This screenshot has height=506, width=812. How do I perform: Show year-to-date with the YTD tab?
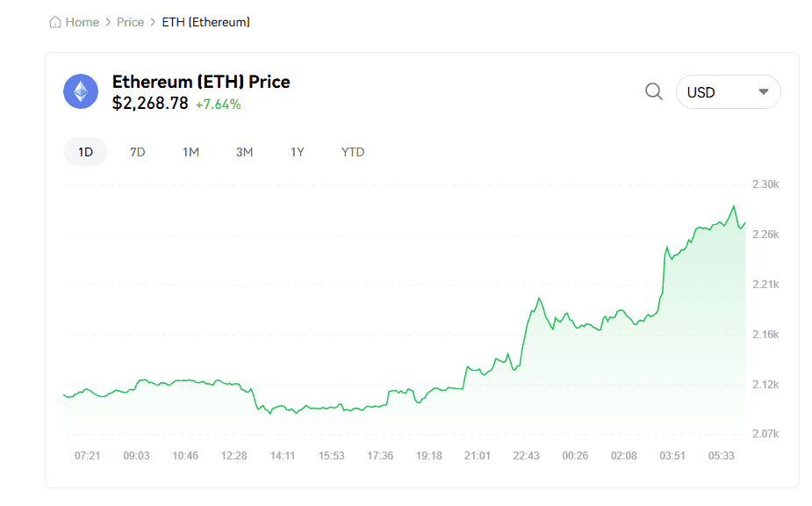pyautogui.click(x=353, y=152)
